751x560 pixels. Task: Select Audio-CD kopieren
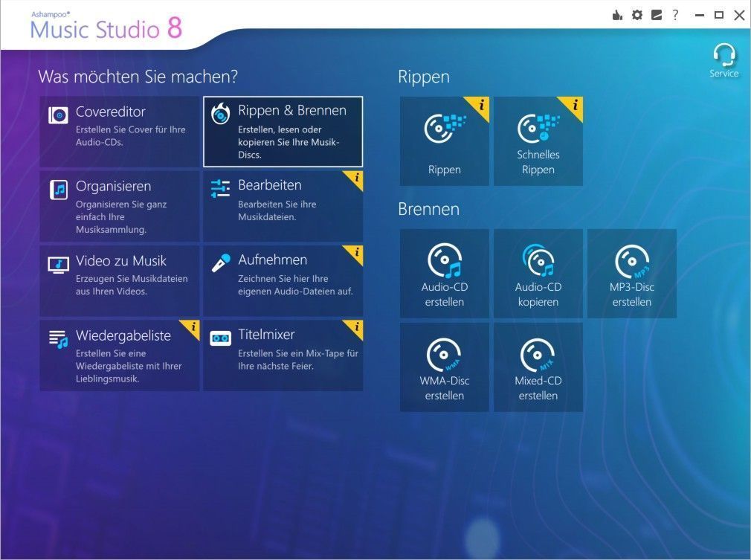point(538,274)
